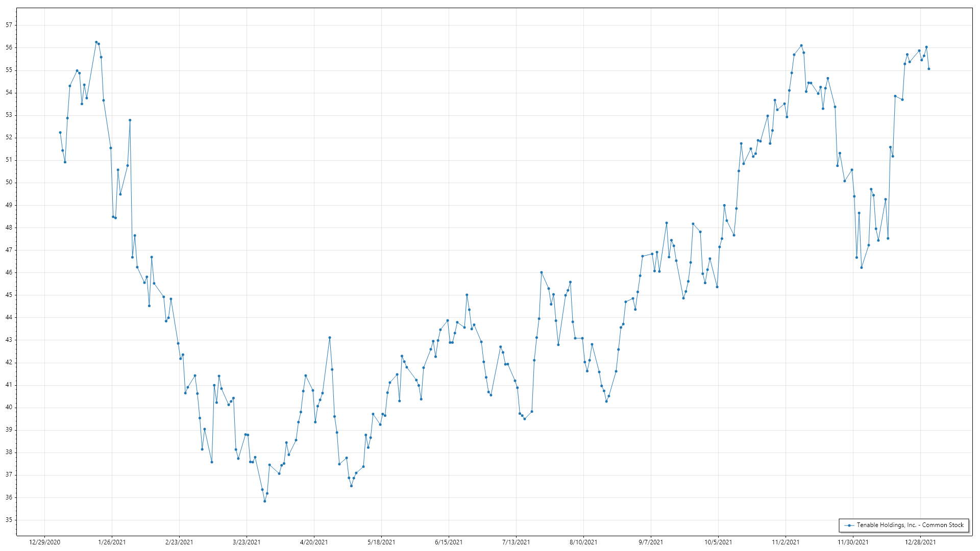The width and height of the screenshot is (980, 551).
Task: Click the 6/15/2021 x-axis date label
Action: click(x=449, y=542)
